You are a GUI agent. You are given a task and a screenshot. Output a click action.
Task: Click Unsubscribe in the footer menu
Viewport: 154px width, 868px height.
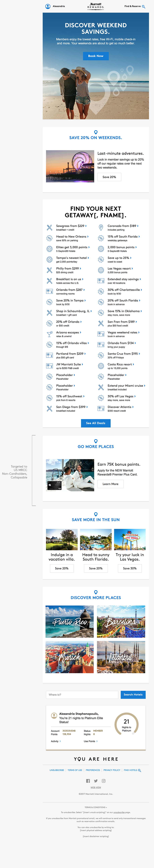pyautogui.click(x=57, y=770)
